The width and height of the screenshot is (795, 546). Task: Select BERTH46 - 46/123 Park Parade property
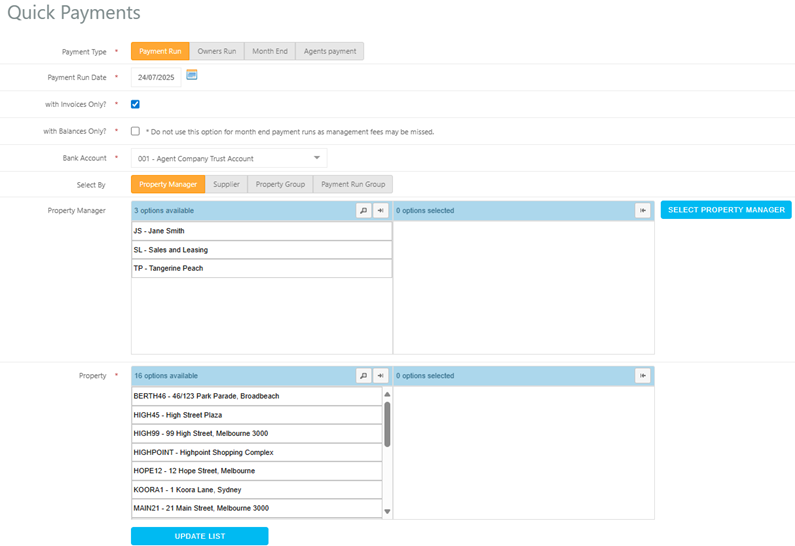pos(257,396)
